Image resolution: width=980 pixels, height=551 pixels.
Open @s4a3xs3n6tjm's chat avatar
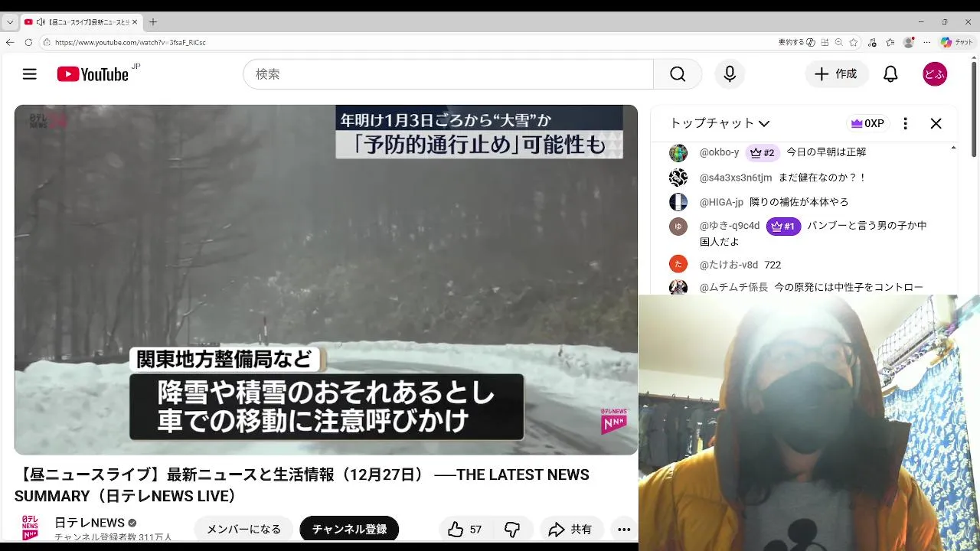pyautogui.click(x=678, y=178)
